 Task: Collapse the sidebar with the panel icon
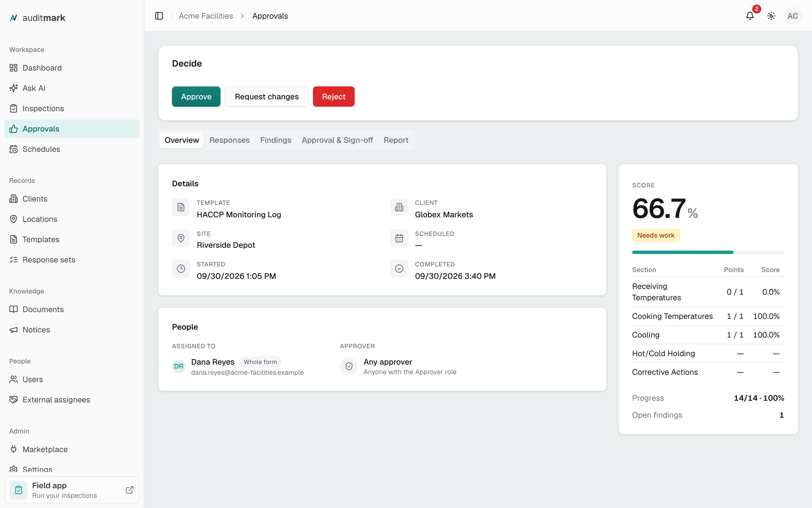point(159,16)
